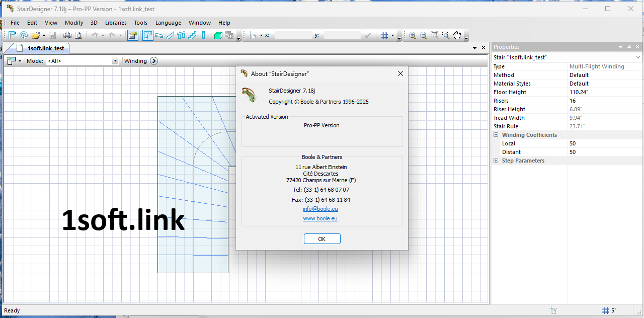Click the grid spacing indicator in status bar
644x318 pixels.
tap(609, 310)
